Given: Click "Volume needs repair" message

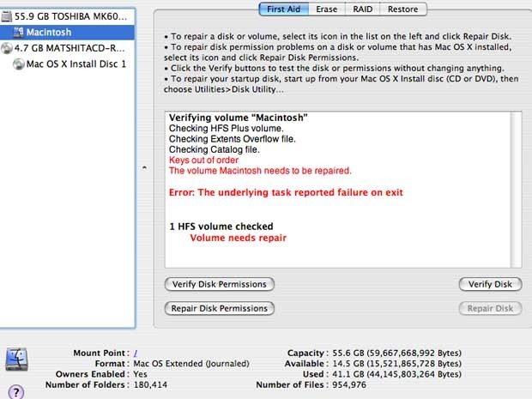Looking at the screenshot, I should (239, 238).
